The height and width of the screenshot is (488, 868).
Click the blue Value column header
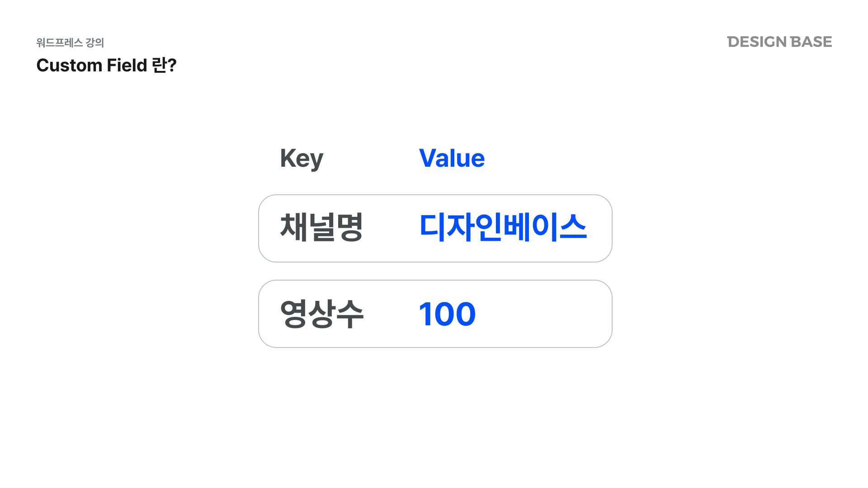click(x=452, y=159)
